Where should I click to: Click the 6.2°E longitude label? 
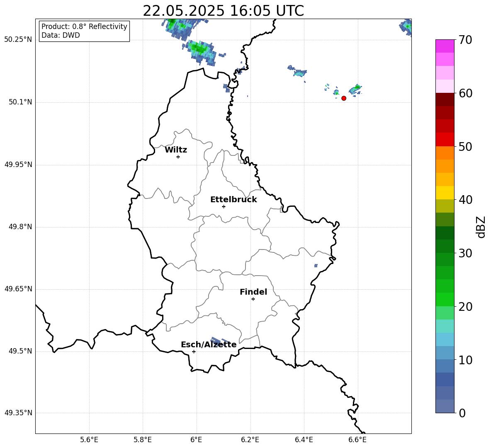pyautogui.click(x=250, y=440)
